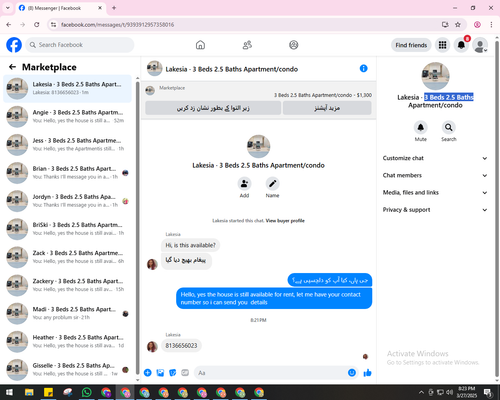Add people to the chat

(244, 184)
